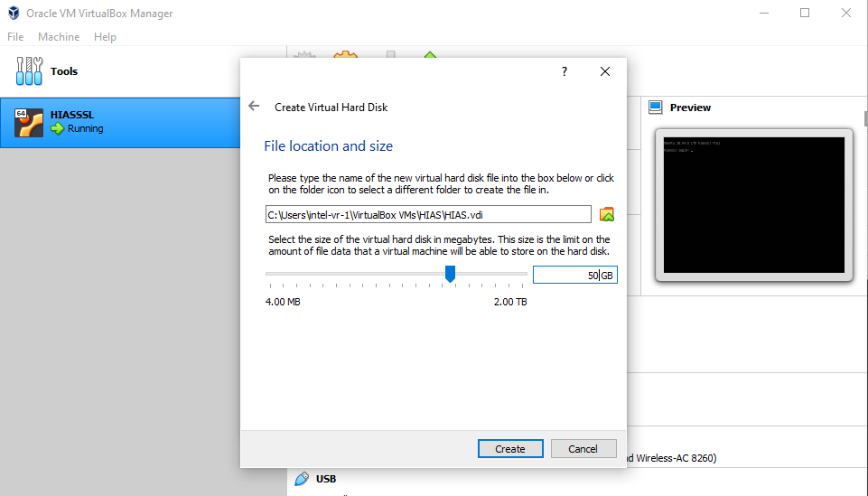This screenshot has height=496, width=868.
Task: Click the USB section heading
Action: point(326,478)
